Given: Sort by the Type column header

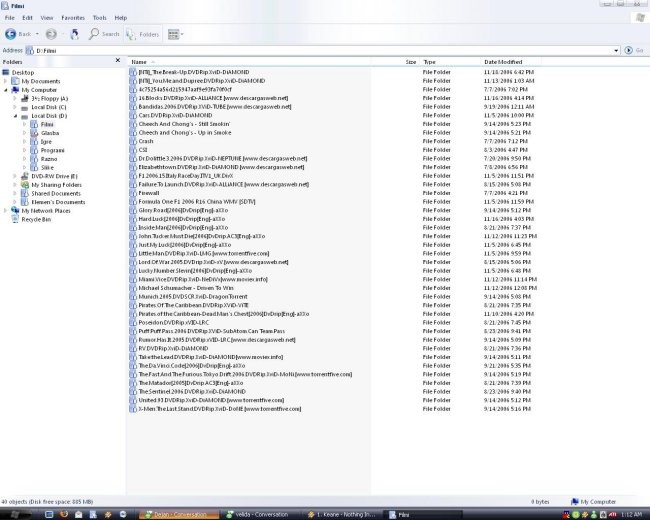Looking at the screenshot, I should 429,62.
